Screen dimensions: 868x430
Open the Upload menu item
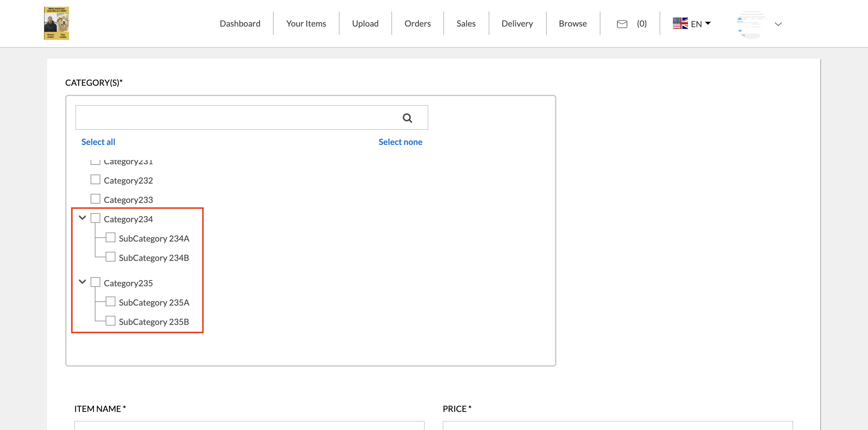pos(365,24)
